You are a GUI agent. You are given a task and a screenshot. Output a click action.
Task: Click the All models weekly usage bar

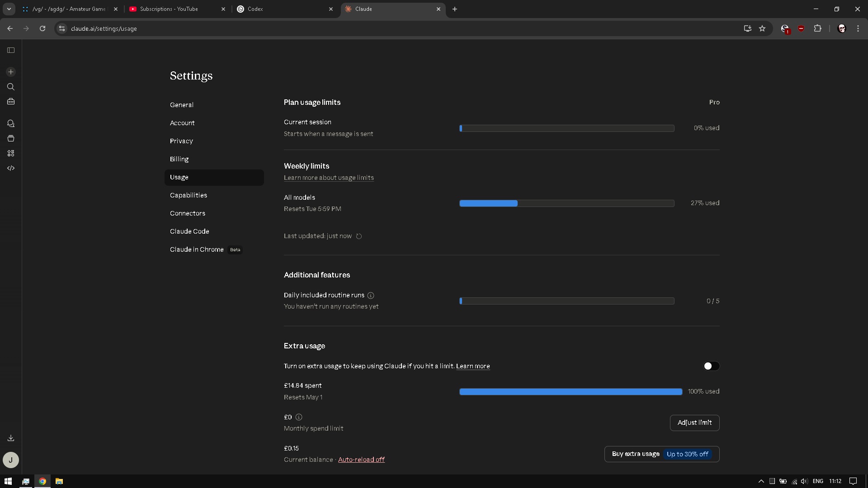[x=566, y=203]
